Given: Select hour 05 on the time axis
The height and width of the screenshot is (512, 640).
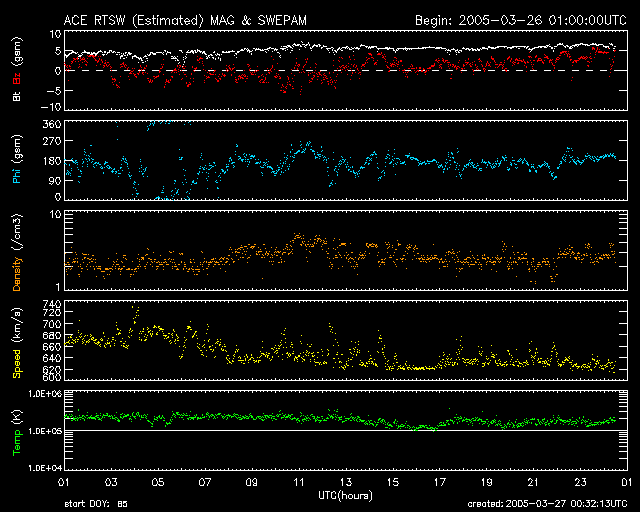Looking at the screenshot, I should [x=157, y=483].
